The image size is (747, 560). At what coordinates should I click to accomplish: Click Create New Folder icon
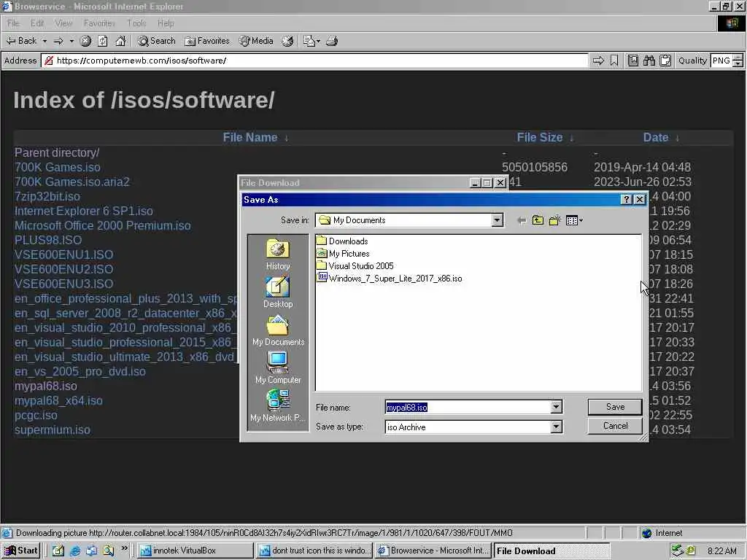point(554,220)
